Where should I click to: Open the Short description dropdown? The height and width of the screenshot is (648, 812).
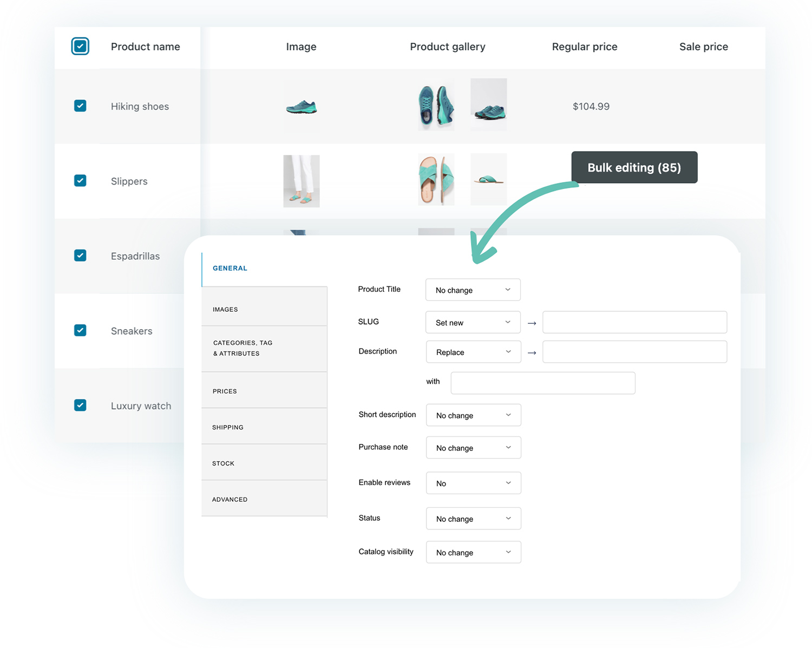[x=473, y=415]
